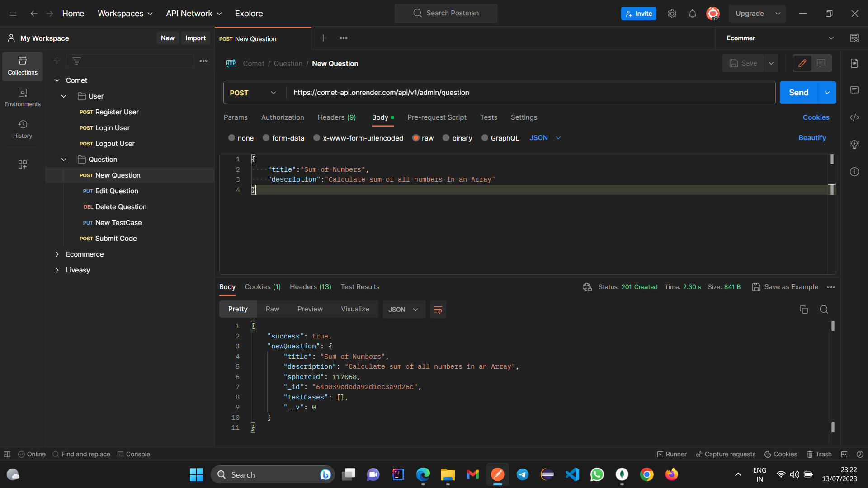Open the request documentation panel
Image resolution: width=868 pixels, height=488 pixels.
(x=854, y=63)
